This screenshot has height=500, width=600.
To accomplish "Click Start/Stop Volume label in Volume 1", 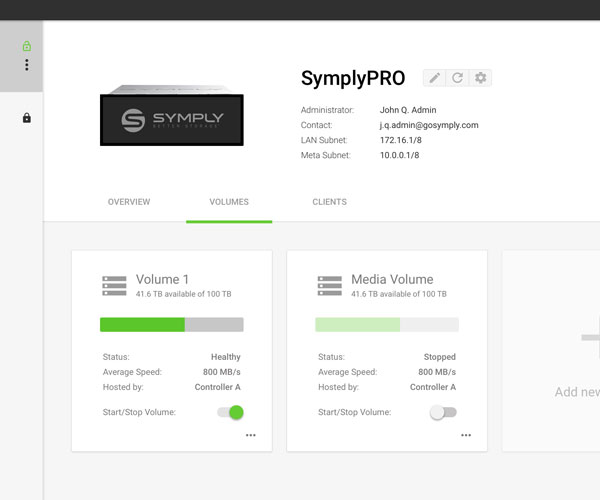I will 139,412.
